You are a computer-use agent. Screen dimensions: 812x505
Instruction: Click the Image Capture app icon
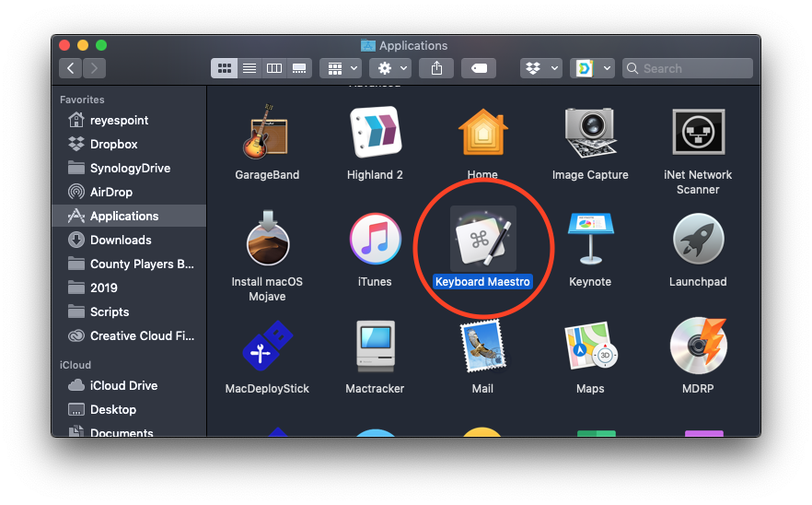point(590,132)
